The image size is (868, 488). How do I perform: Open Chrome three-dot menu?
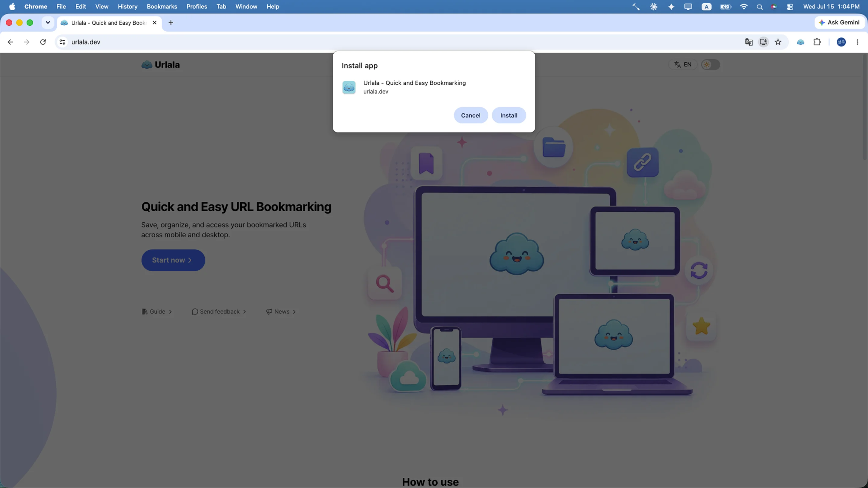coord(857,42)
